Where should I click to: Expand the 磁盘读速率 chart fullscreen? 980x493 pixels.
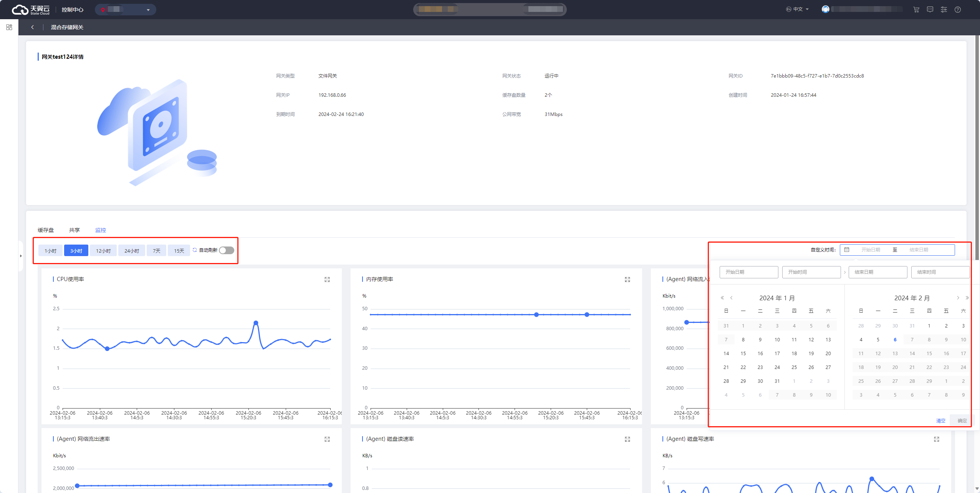pyautogui.click(x=627, y=439)
